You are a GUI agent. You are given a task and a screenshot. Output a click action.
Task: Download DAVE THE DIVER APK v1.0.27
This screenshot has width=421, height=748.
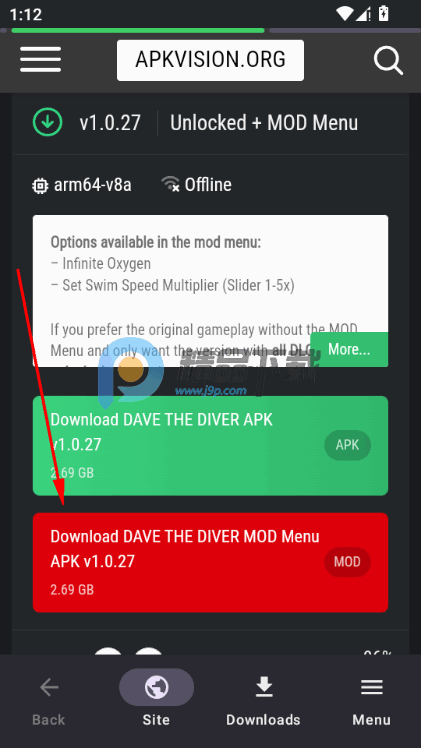coord(210,446)
